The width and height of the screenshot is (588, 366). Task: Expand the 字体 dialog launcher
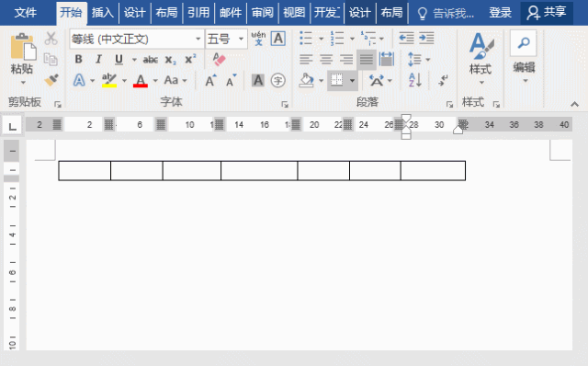[x=285, y=104]
